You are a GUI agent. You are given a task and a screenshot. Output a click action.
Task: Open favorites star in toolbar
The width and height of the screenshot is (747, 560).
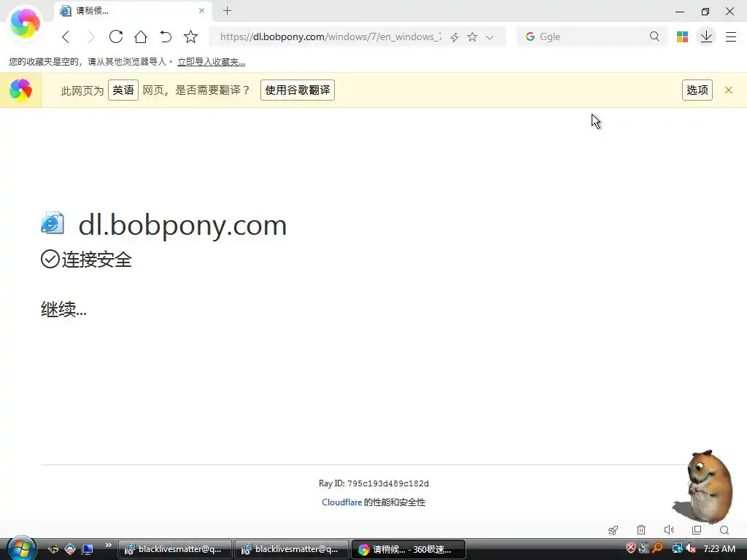tap(190, 36)
